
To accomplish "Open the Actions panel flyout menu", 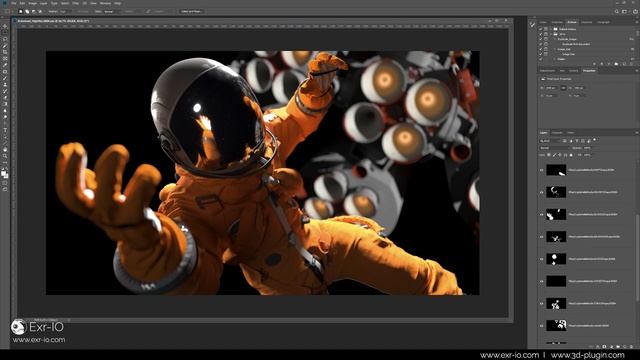I will (x=637, y=22).
